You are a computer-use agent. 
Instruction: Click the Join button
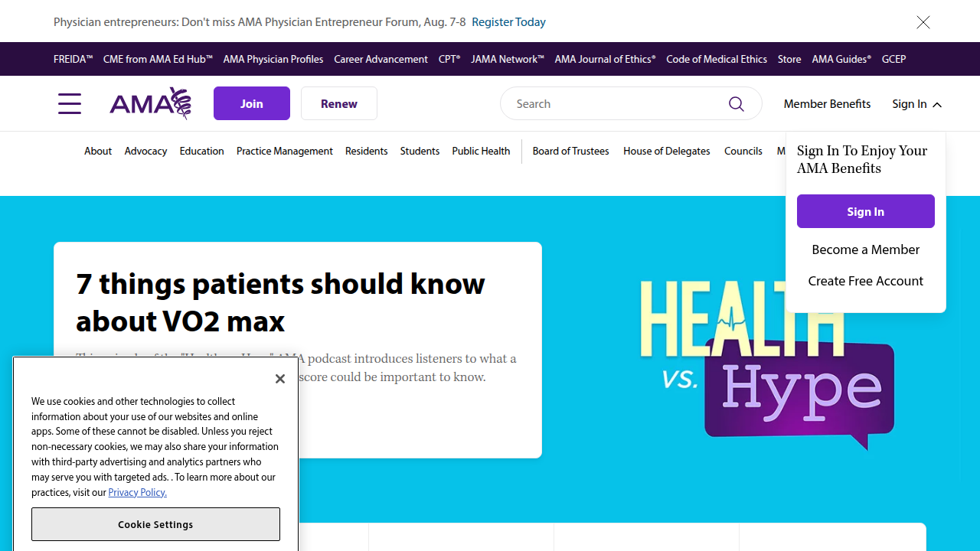pyautogui.click(x=252, y=103)
